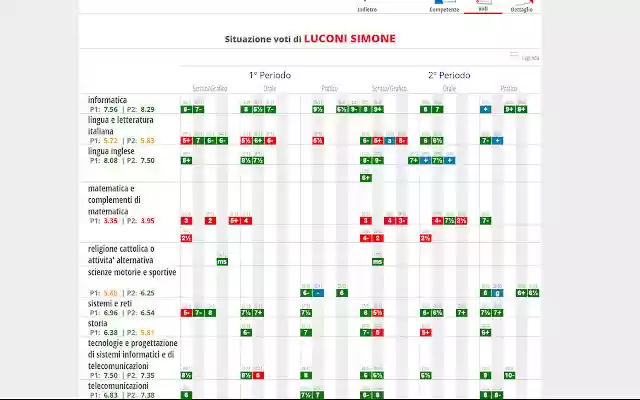Select the sistemi e reti subject
This screenshot has height=400, width=640.
[110, 304]
